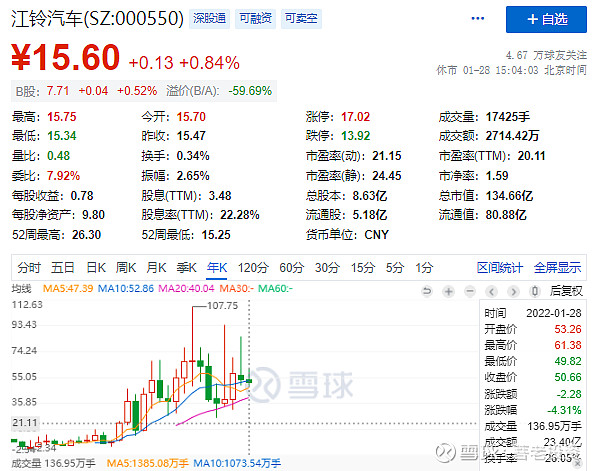
Task: Click the MA5:47.39 indicator label
Action: click(x=68, y=289)
